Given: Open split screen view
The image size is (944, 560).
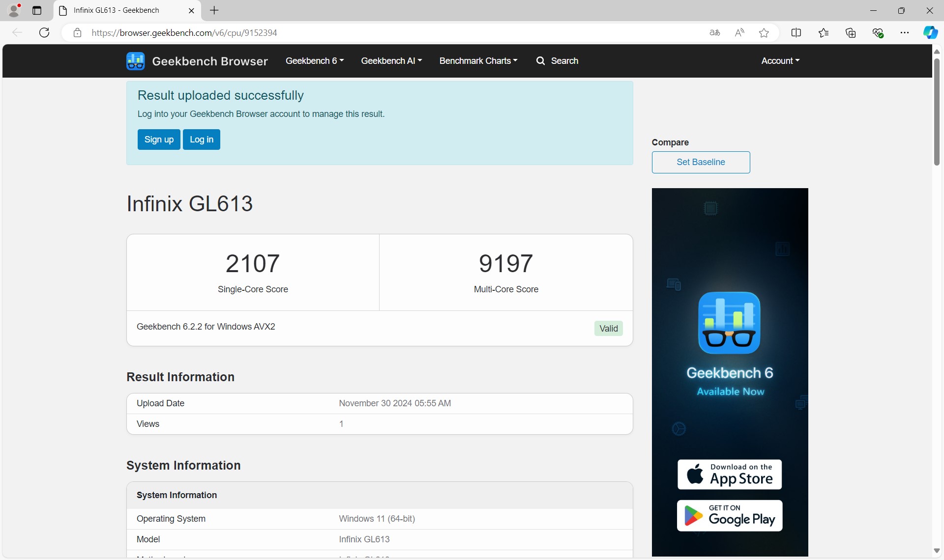Looking at the screenshot, I should 796,33.
